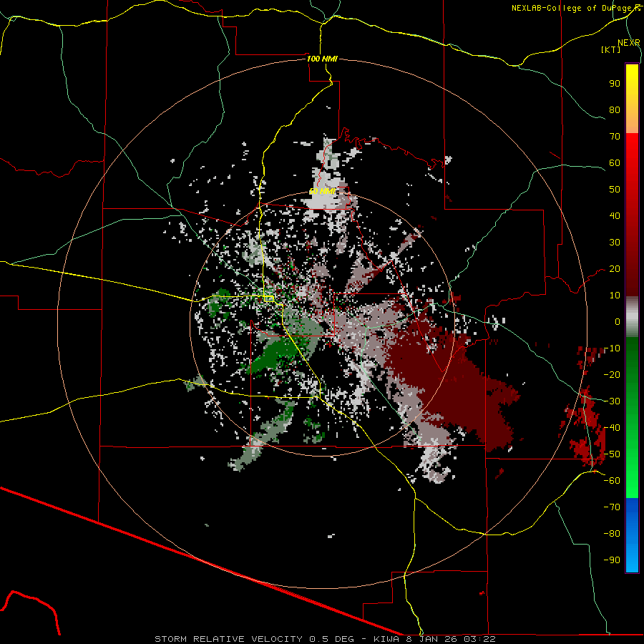
Task: Click the -70 value on velocity scale
Action: [612, 507]
